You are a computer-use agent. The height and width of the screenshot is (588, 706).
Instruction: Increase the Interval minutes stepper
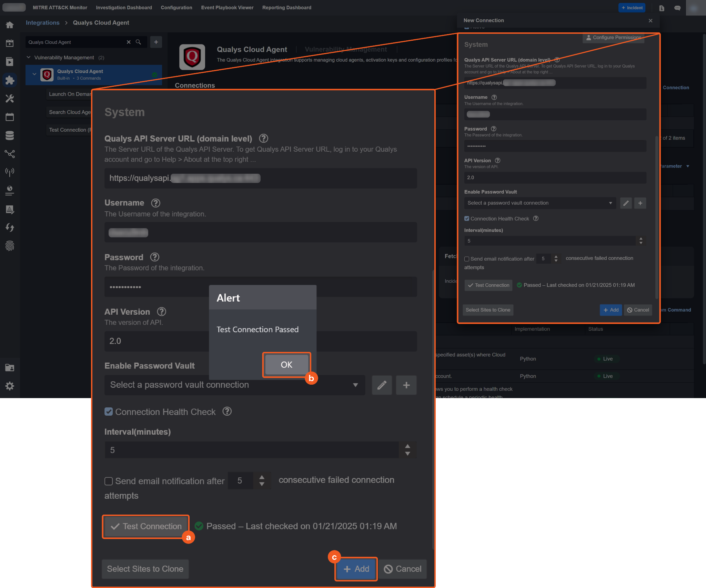pyautogui.click(x=407, y=446)
